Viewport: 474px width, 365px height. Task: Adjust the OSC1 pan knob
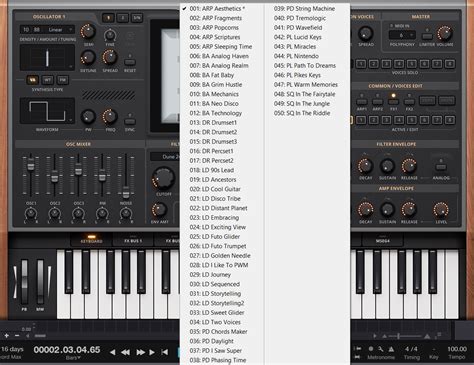pos(31,213)
